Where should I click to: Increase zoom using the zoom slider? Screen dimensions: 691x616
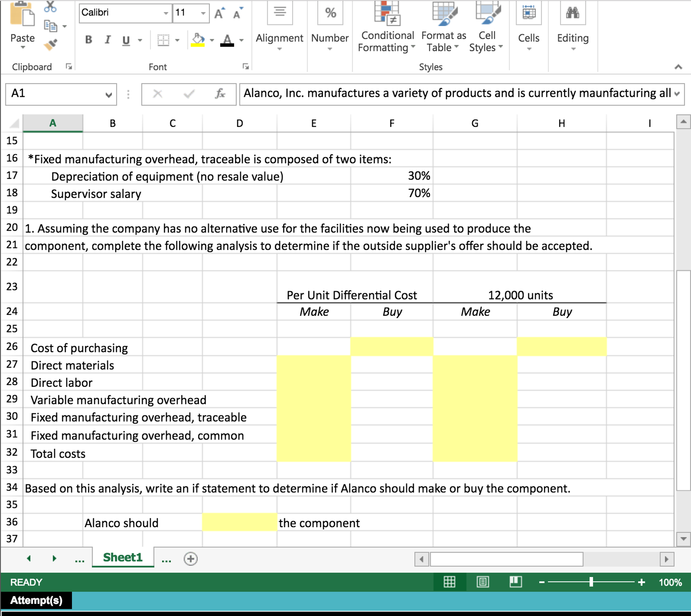point(641,582)
